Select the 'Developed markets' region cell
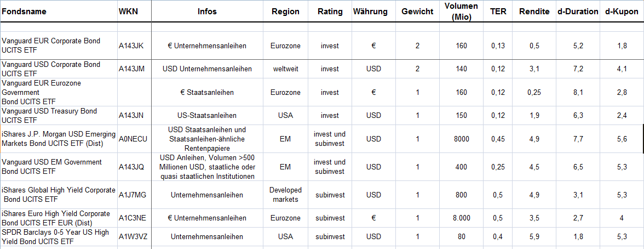644x249 pixels. click(285, 195)
